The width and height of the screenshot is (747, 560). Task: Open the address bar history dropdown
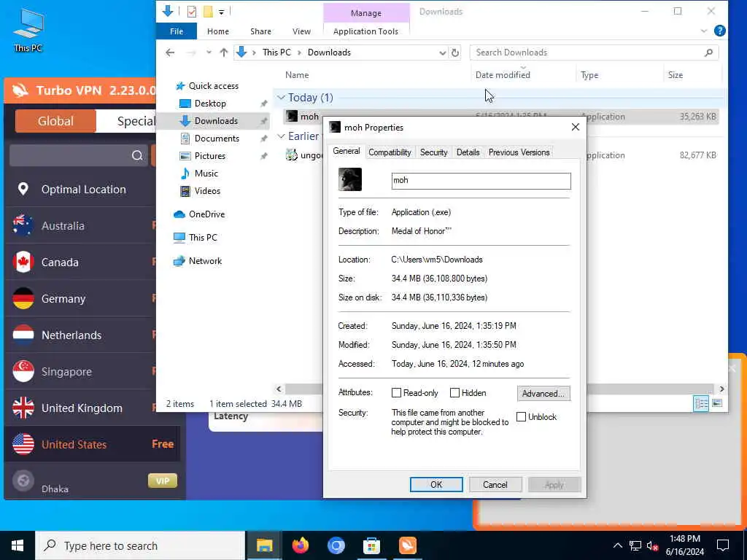click(443, 52)
